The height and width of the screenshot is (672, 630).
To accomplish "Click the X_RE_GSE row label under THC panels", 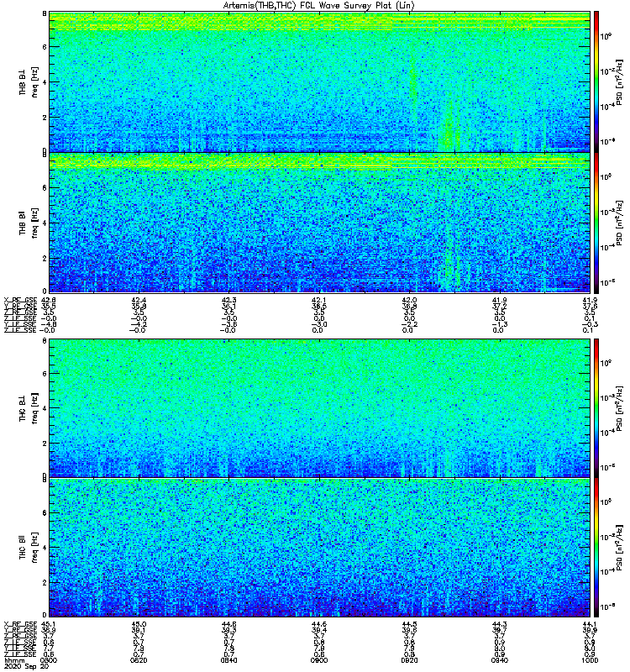I will coord(20,624).
